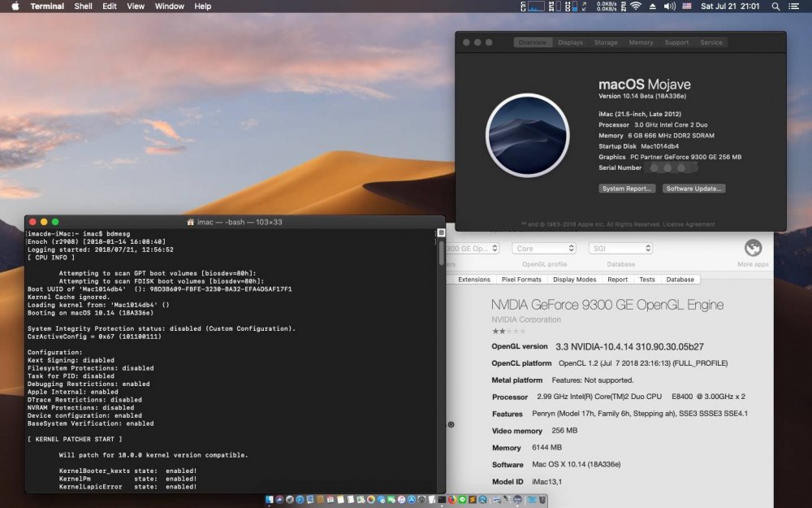The image size is (812, 508).
Task: Open Launchpad in the Dock
Action: (290, 500)
